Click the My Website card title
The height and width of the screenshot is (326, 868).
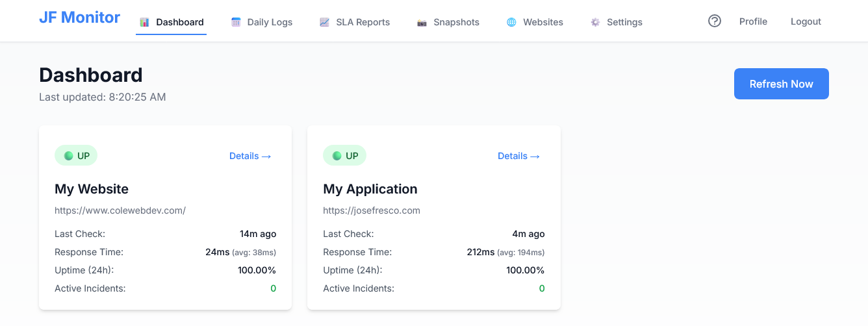(x=92, y=189)
